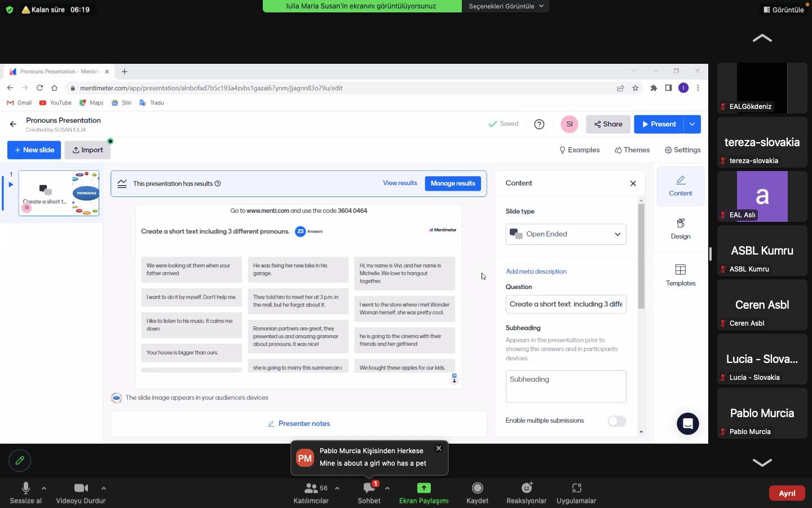Image resolution: width=812 pixels, height=508 pixels.
Task: Click the View results link
Action: 400,183
